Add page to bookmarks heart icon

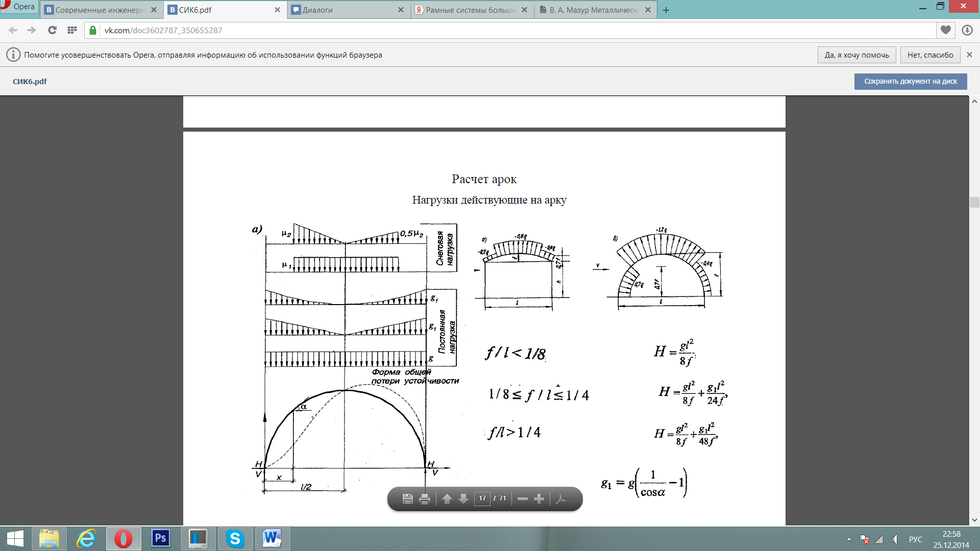946,30
